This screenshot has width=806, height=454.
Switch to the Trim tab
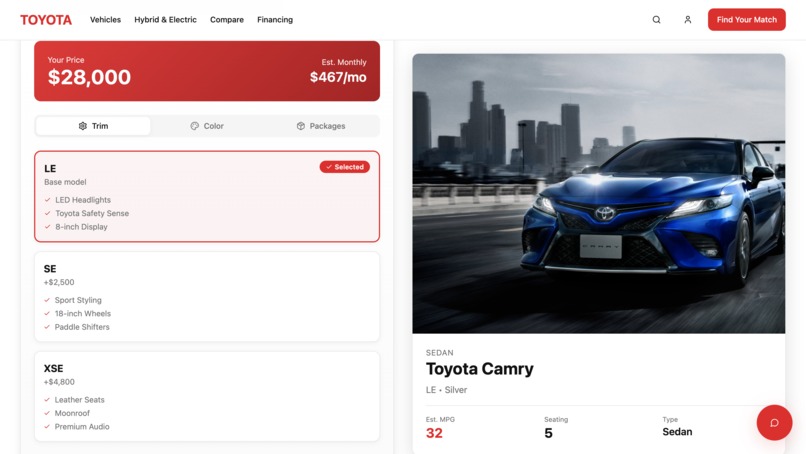(x=93, y=126)
